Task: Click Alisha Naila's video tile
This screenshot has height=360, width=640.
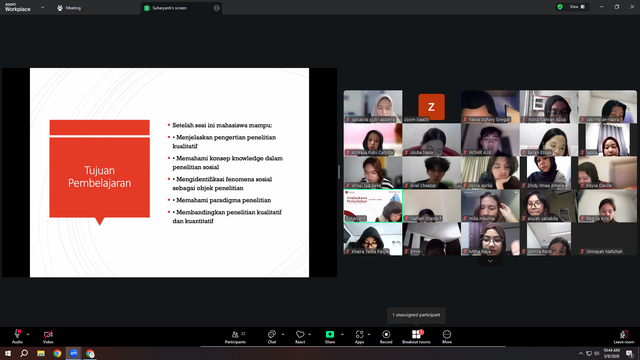Action: point(431,140)
